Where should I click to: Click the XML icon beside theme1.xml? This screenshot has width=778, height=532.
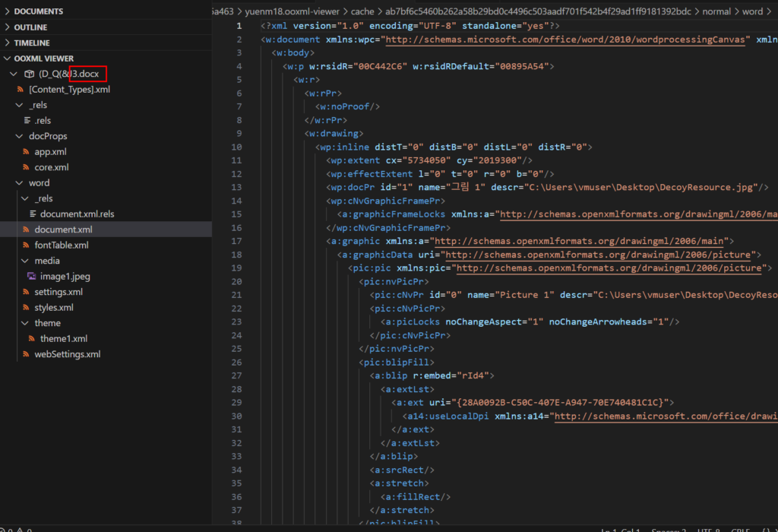[32, 339]
